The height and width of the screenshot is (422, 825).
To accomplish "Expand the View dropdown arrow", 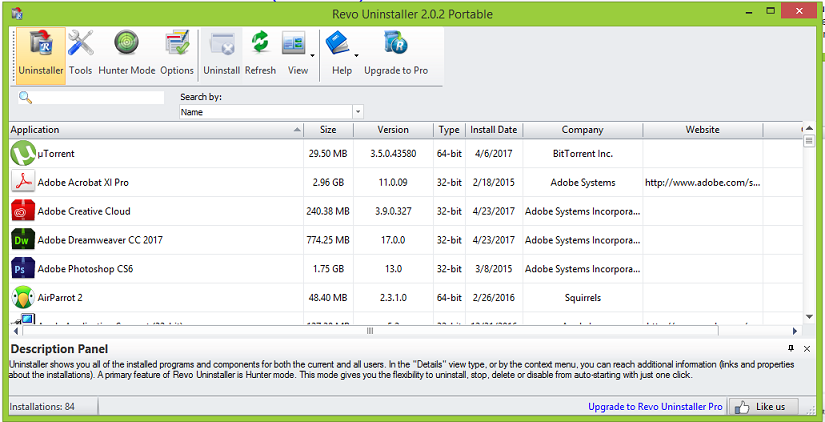I will coord(312,55).
